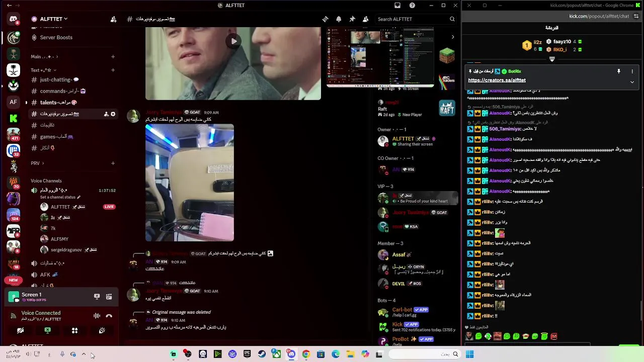Collapse the Main category
The image size is (644, 362).
point(44,57)
